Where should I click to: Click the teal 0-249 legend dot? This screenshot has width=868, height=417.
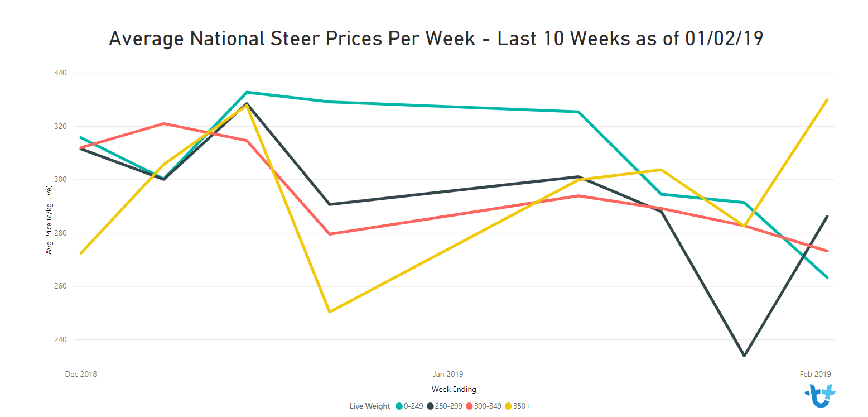[399, 406]
